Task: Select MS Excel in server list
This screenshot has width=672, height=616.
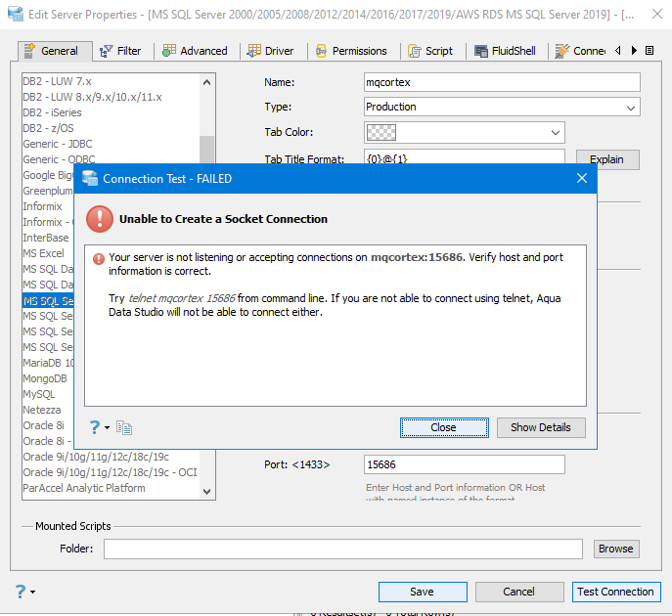Action: click(x=48, y=253)
